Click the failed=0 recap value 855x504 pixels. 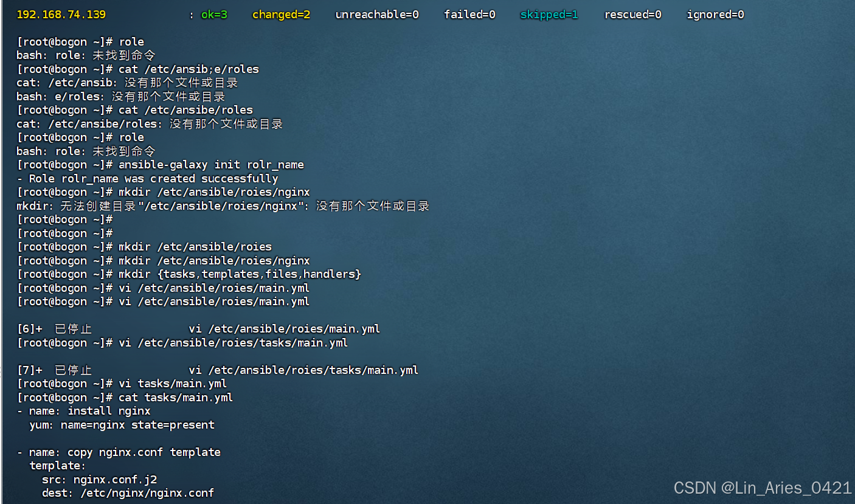click(469, 15)
